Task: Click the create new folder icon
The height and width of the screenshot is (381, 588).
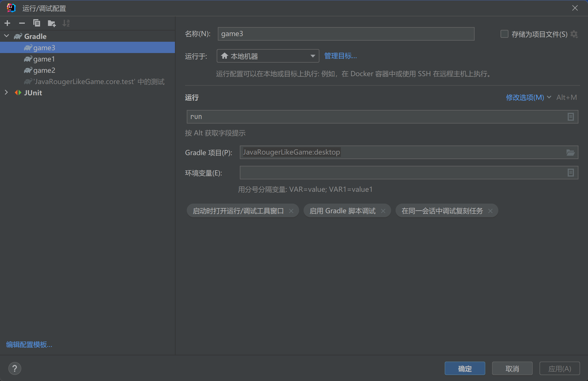Action: 52,23
